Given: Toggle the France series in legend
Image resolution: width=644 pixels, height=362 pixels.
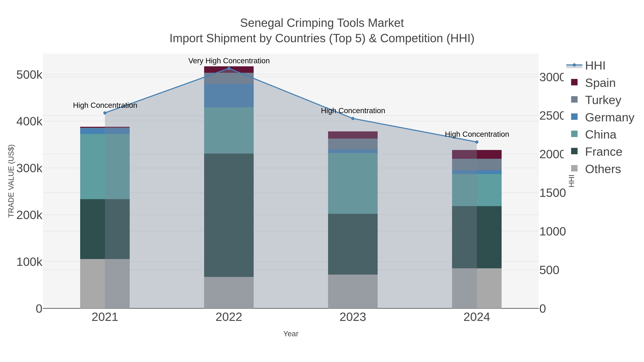Looking at the screenshot, I should (x=596, y=152).
